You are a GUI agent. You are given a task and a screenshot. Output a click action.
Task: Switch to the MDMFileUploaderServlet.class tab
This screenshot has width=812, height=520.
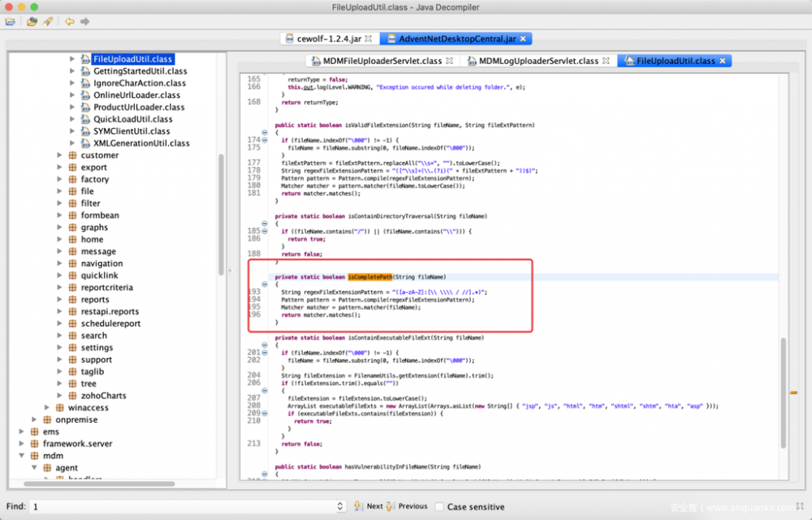point(382,60)
